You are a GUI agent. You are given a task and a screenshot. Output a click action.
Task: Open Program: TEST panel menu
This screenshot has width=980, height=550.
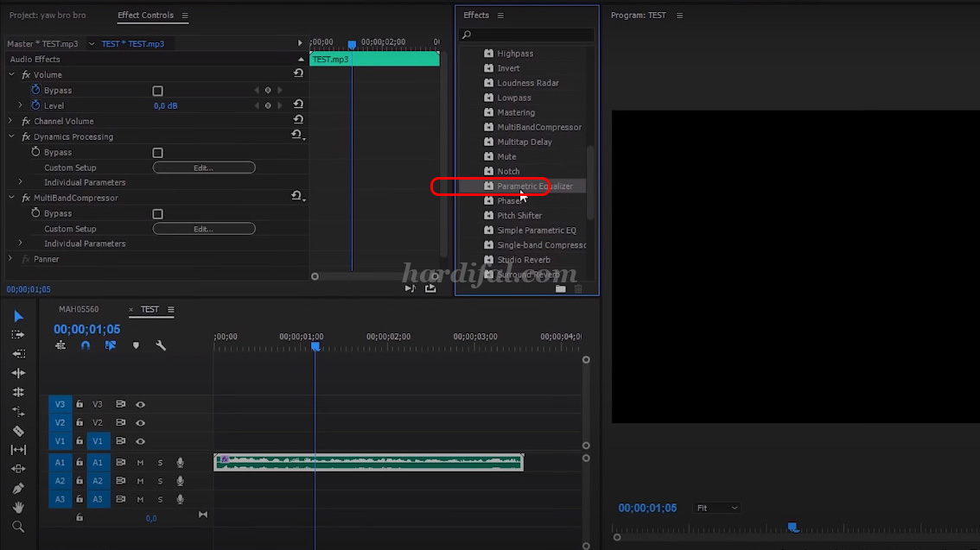pyautogui.click(x=679, y=15)
